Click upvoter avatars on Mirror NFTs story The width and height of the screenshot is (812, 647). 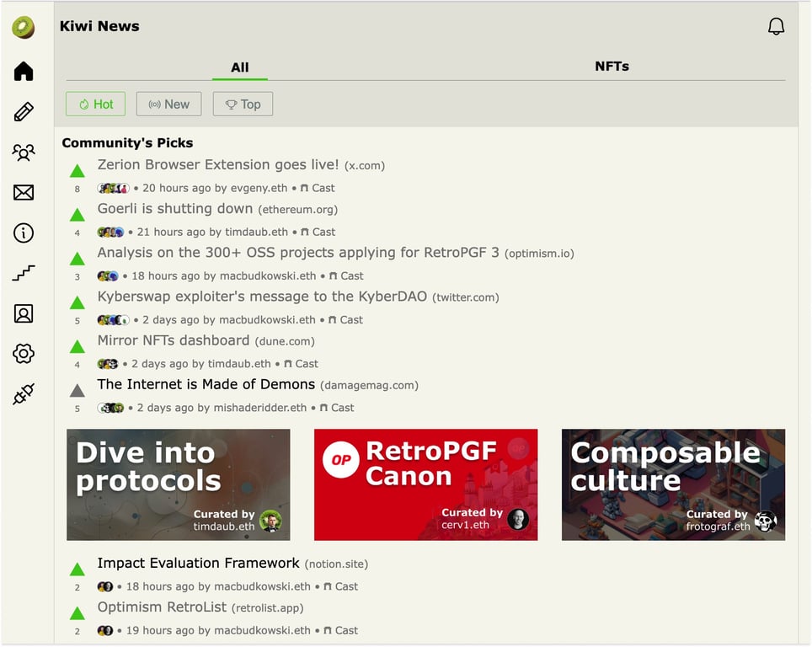click(x=108, y=364)
